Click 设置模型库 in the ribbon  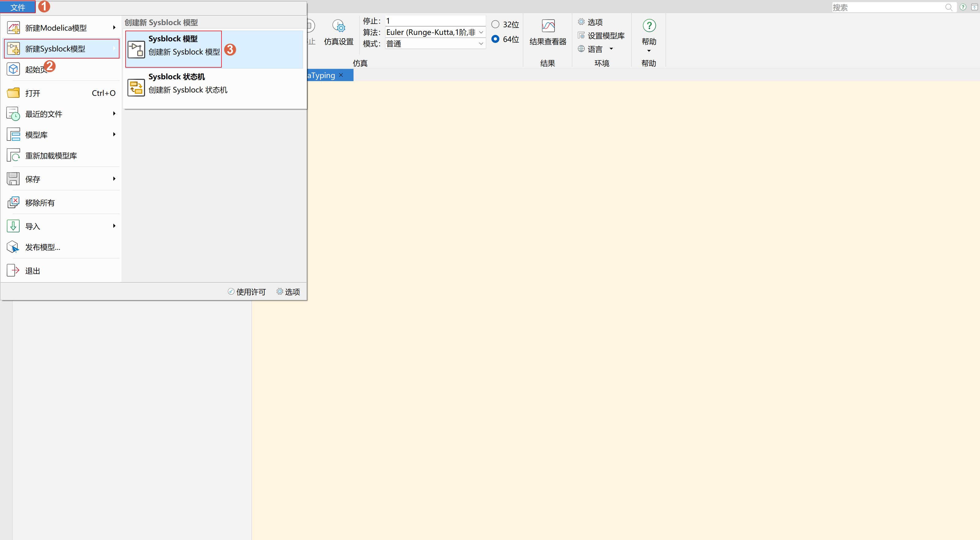click(x=601, y=36)
